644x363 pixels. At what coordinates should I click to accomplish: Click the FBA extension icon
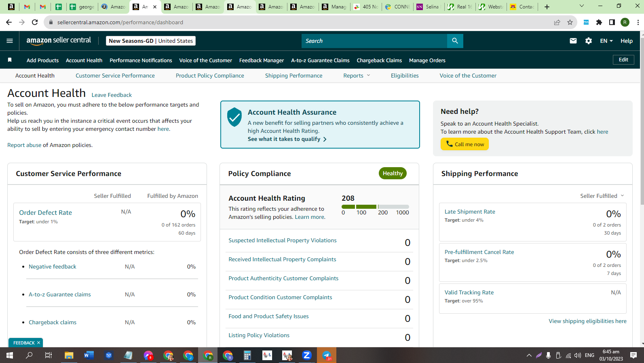pos(586,22)
